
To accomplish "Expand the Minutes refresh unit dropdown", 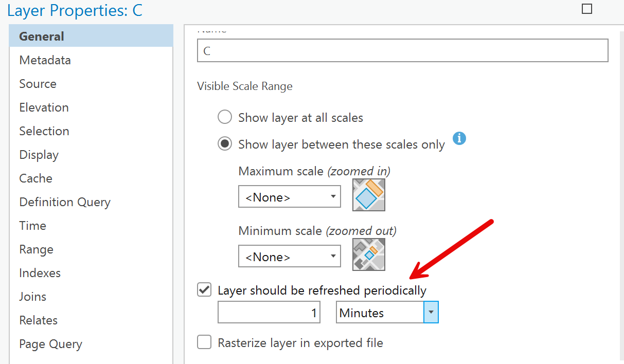I will click(431, 313).
